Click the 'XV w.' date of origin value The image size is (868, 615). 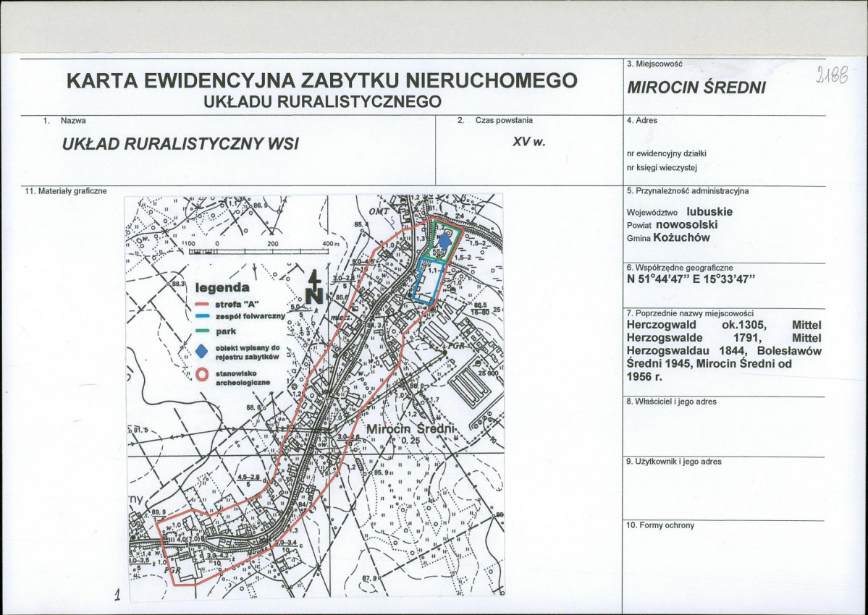(x=528, y=143)
